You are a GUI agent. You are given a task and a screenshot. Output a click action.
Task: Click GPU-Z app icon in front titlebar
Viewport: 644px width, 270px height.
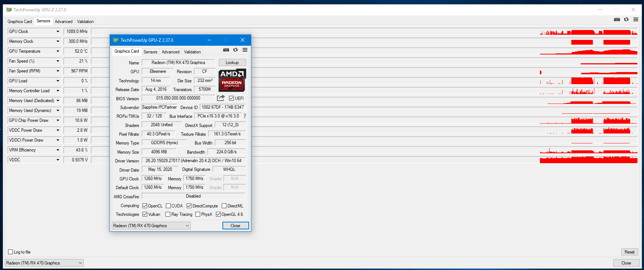[116, 40]
